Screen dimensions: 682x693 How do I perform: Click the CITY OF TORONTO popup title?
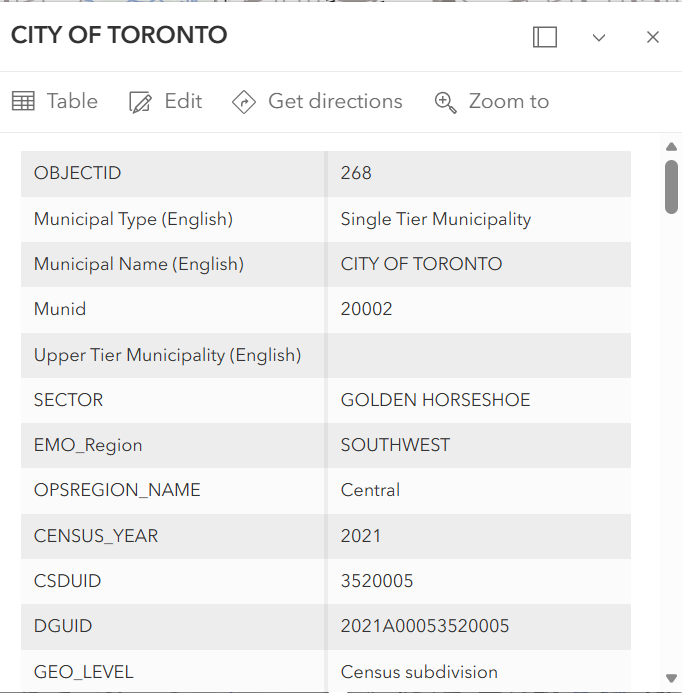[x=119, y=35]
